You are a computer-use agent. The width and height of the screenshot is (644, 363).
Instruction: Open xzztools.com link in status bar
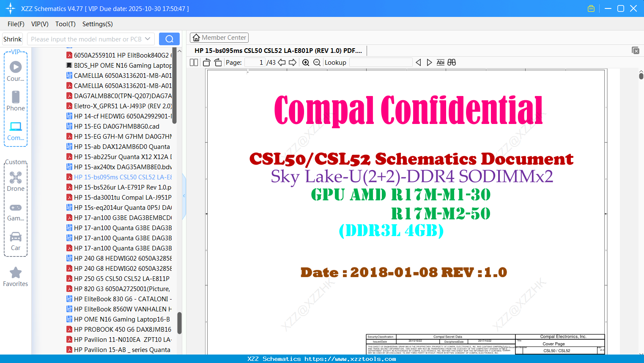(x=350, y=359)
